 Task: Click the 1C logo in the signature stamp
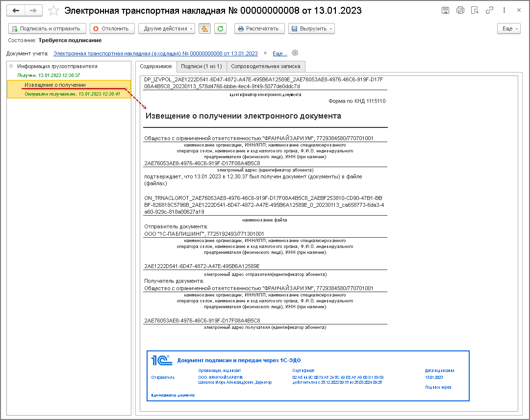(162, 361)
